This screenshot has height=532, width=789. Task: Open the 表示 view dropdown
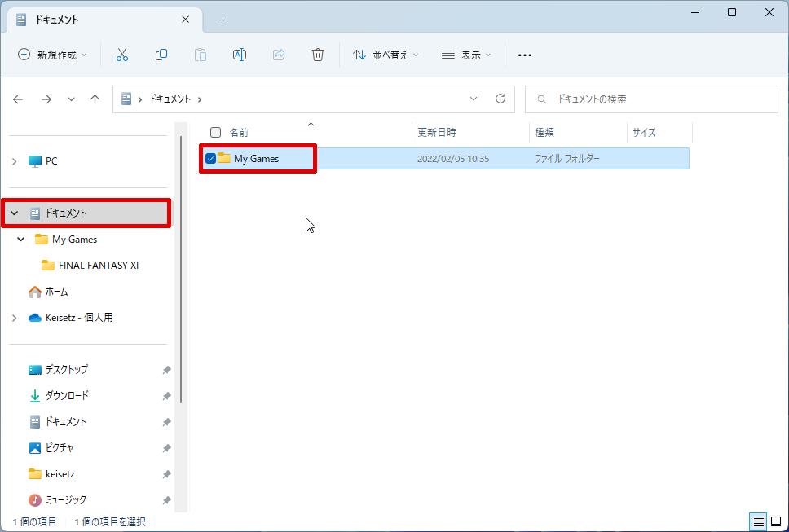tap(467, 55)
